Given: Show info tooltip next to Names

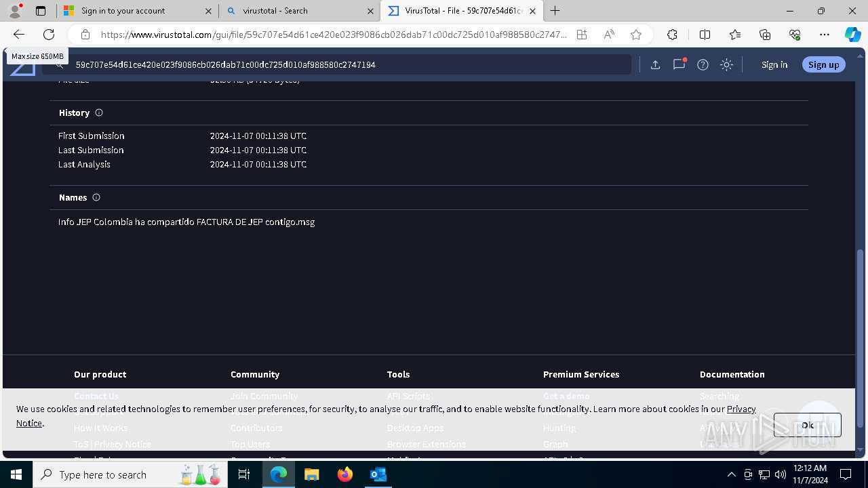Looking at the screenshot, I should 96,197.
